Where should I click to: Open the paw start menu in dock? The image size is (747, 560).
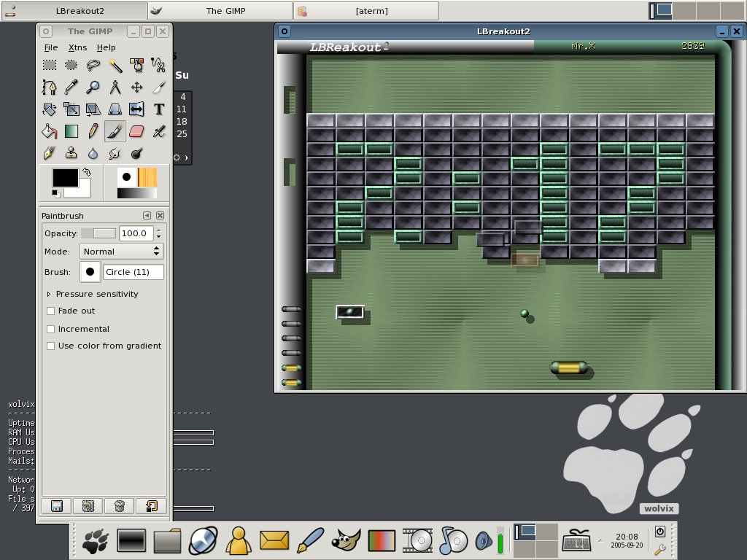point(96,541)
